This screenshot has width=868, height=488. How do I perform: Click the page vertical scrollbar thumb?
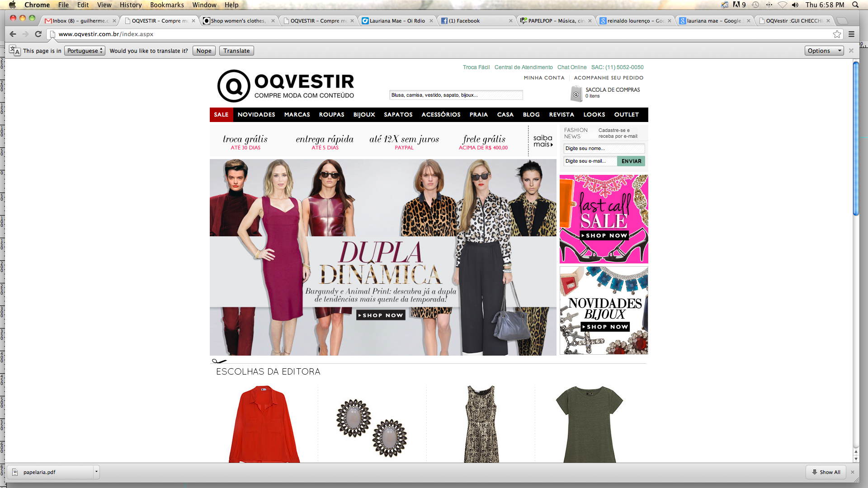coord(855,140)
